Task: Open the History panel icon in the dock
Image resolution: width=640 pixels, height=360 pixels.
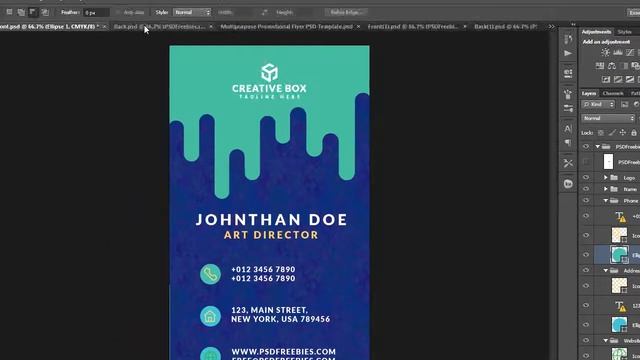Action: (568, 39)
